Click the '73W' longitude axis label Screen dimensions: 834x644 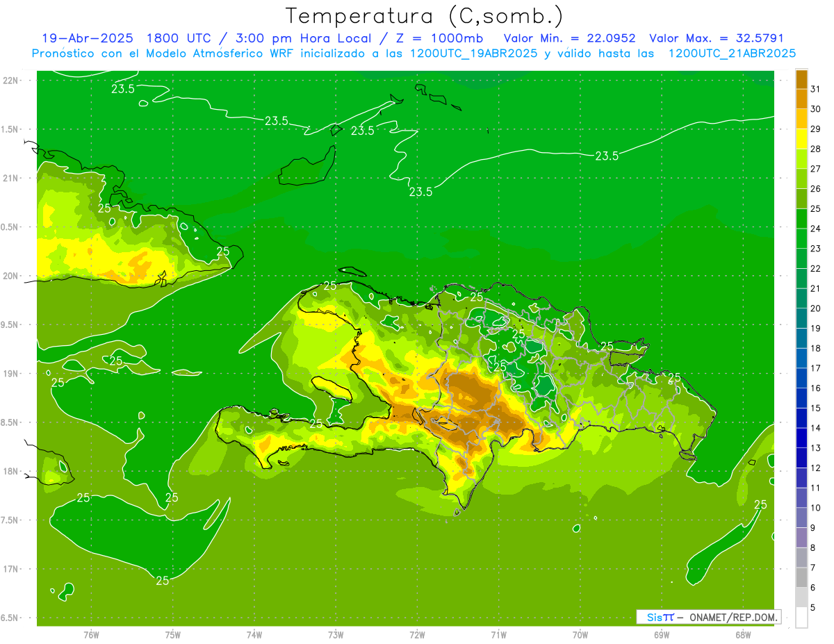[x=336, y=635]
